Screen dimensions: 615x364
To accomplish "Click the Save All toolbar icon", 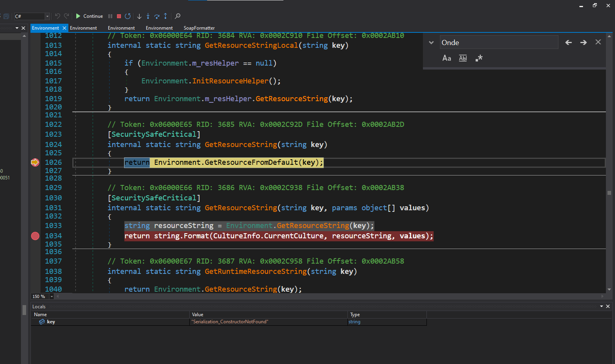I will pos(6,16).
